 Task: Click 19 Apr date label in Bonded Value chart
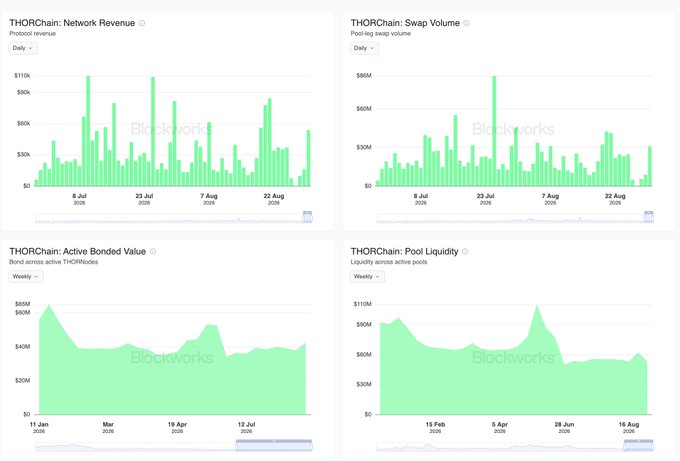[177, 425]
